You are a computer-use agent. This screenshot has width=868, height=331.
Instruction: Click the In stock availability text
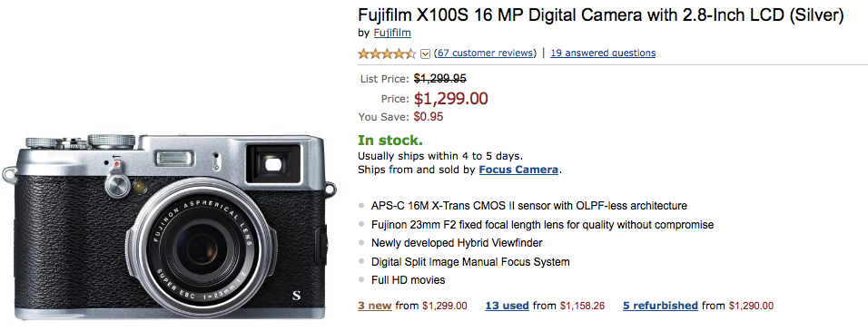tap(390, 141)
